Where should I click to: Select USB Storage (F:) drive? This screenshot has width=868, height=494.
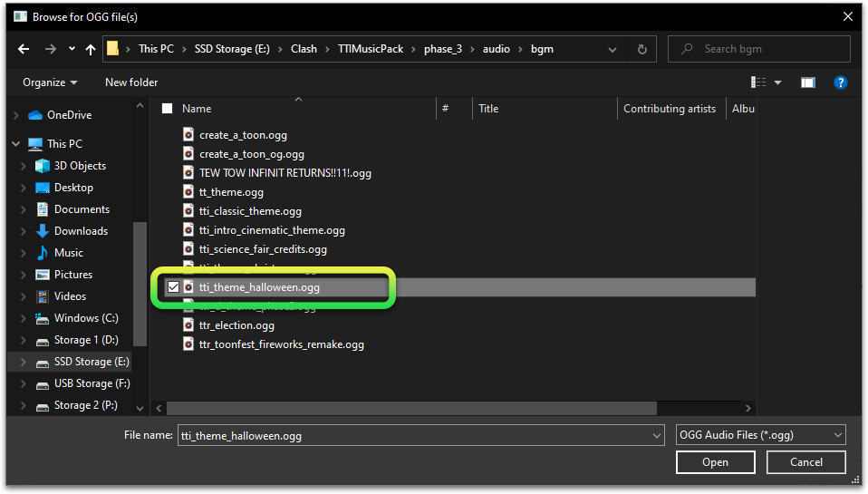(92, 383)
